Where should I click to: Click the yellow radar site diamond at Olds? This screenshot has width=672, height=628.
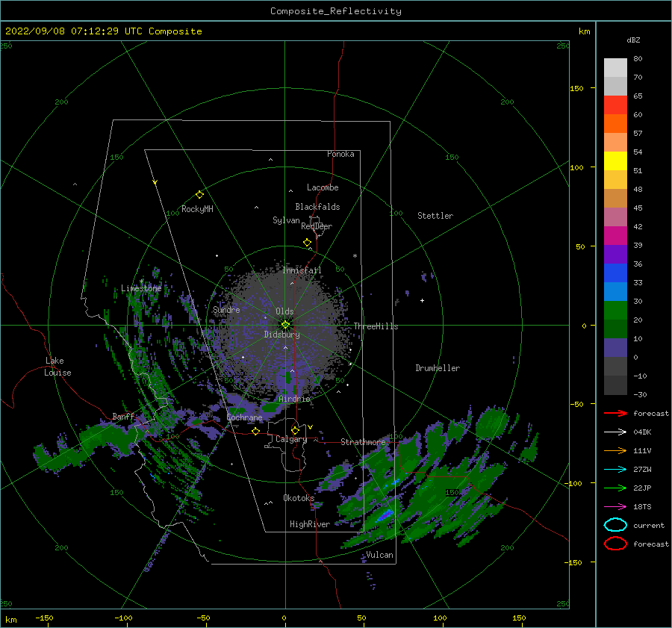tap(285, 325)
